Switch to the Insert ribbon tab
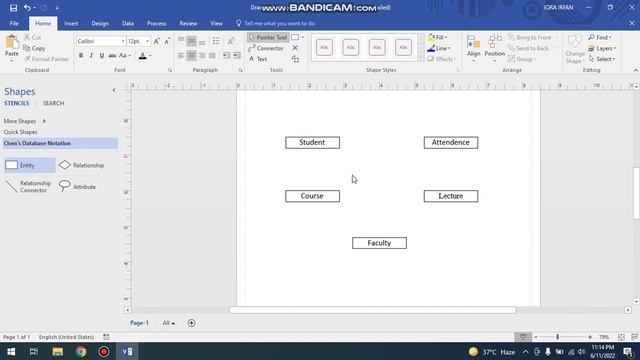 pyautogui.click(x=71, y=24)
